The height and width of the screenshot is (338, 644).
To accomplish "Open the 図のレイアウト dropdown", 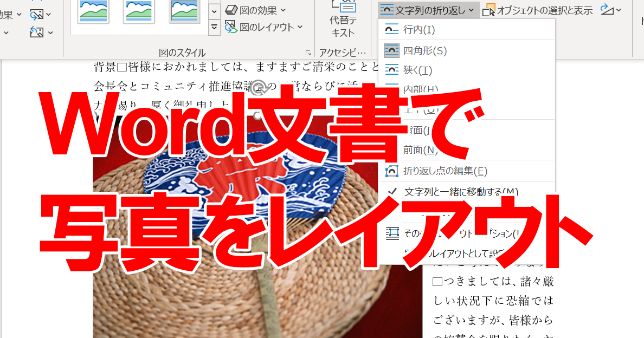I will tap(264, 27).
